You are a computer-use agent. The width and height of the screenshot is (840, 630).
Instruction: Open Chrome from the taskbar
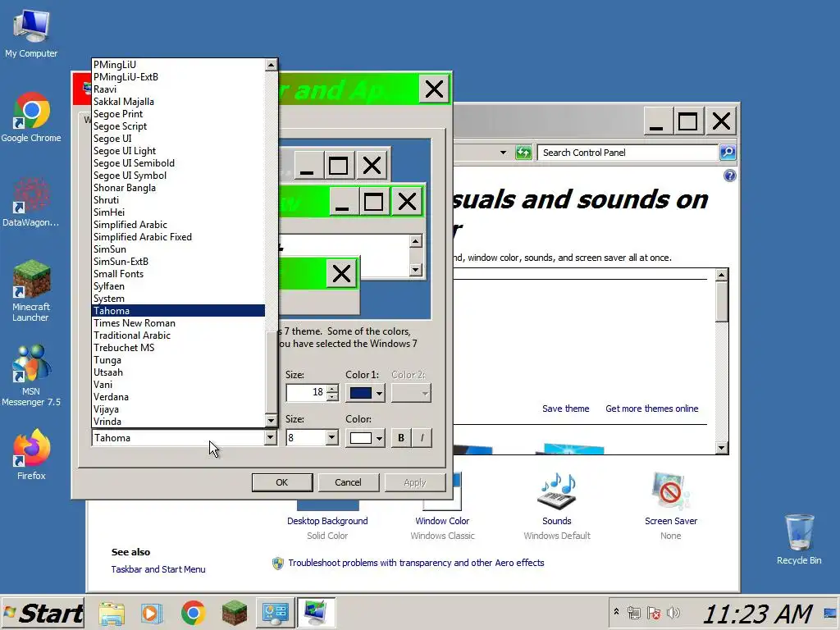pos(194,613)
